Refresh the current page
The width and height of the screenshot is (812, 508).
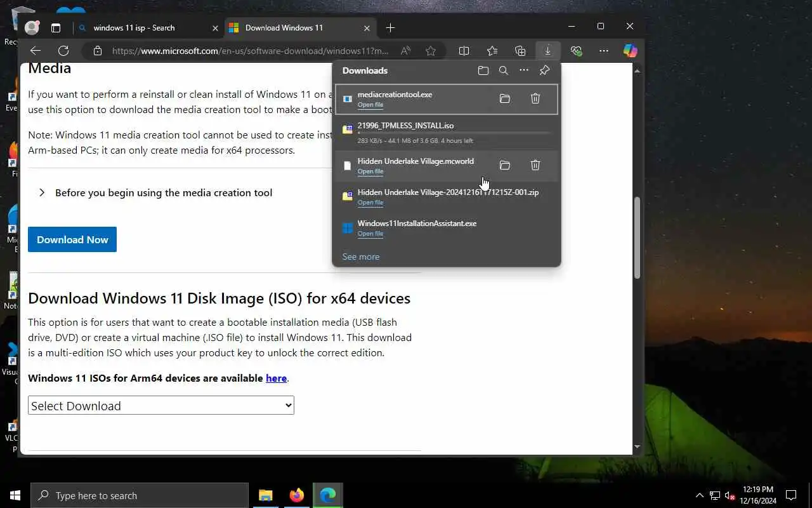[63, 51]
